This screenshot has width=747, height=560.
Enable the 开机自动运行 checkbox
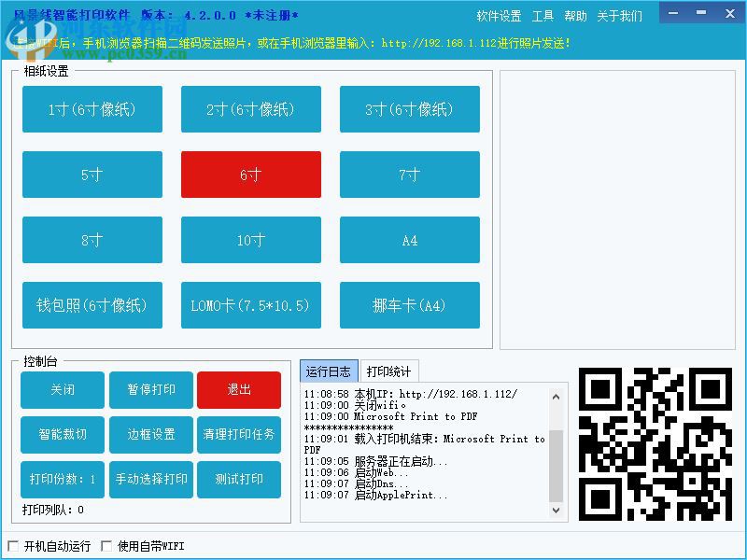(x=14, y=544)
